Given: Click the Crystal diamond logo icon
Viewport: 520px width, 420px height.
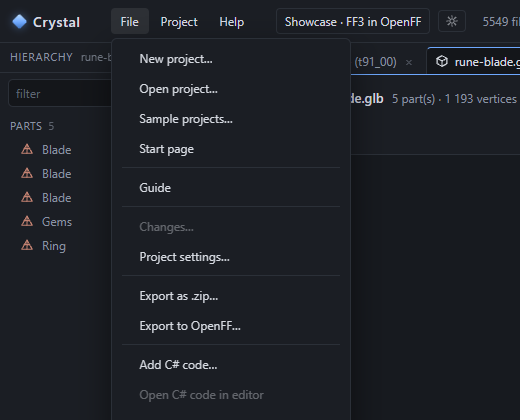Looking at the screenshot, I should point(19,22).
